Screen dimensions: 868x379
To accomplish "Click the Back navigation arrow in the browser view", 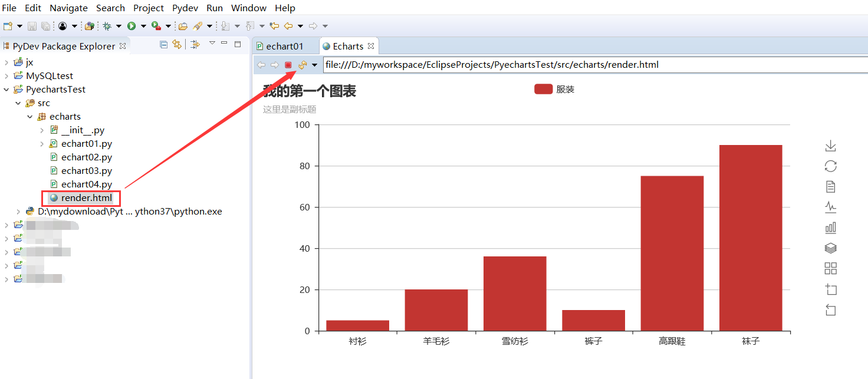I will click(x=261, y=65).
